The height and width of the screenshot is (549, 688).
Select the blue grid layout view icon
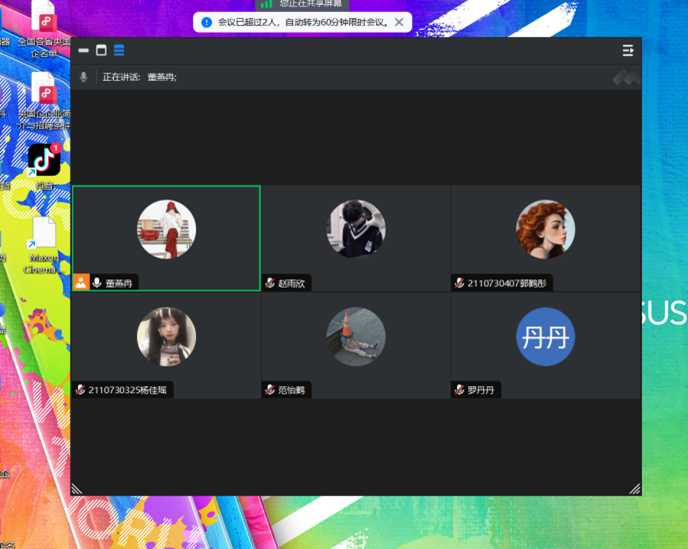pyautogui.click(x=119, y=50)
